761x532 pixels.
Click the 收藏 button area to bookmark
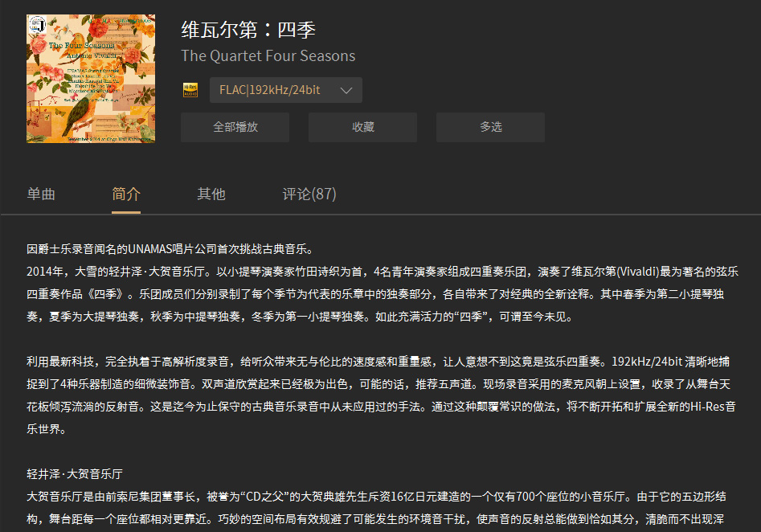[362, 126]
